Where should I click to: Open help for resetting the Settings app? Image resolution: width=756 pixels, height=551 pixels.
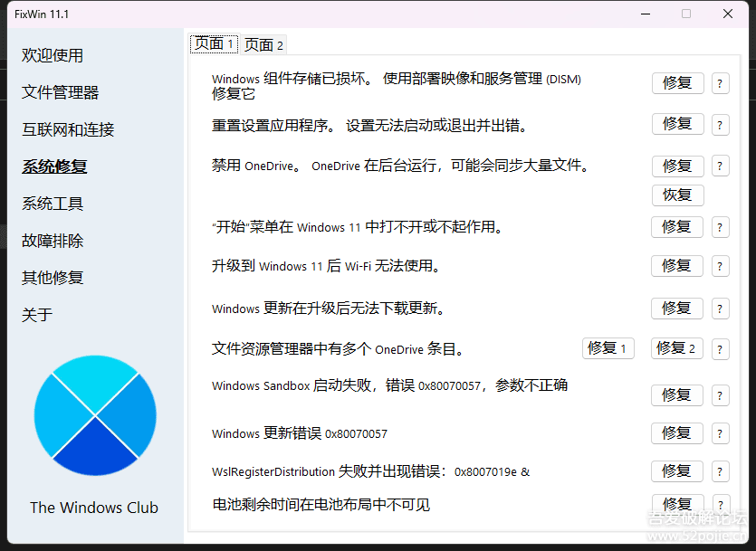[x=720, y=125]
